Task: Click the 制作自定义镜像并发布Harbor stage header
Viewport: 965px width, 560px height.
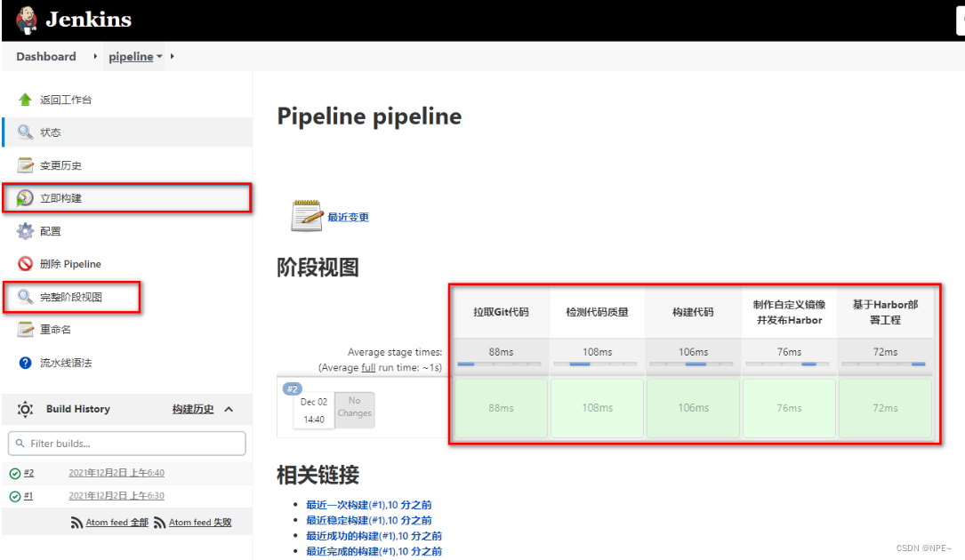Action: coord(789,312)
